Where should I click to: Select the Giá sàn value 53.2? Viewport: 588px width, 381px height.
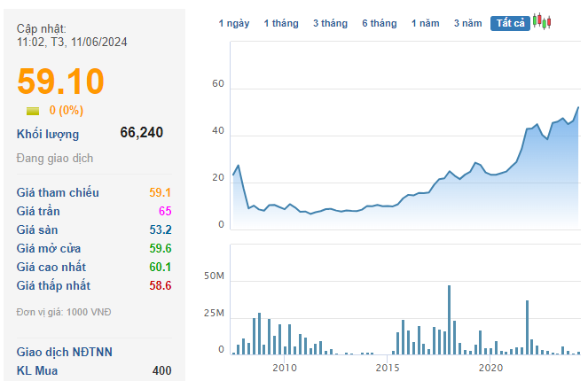161,230
